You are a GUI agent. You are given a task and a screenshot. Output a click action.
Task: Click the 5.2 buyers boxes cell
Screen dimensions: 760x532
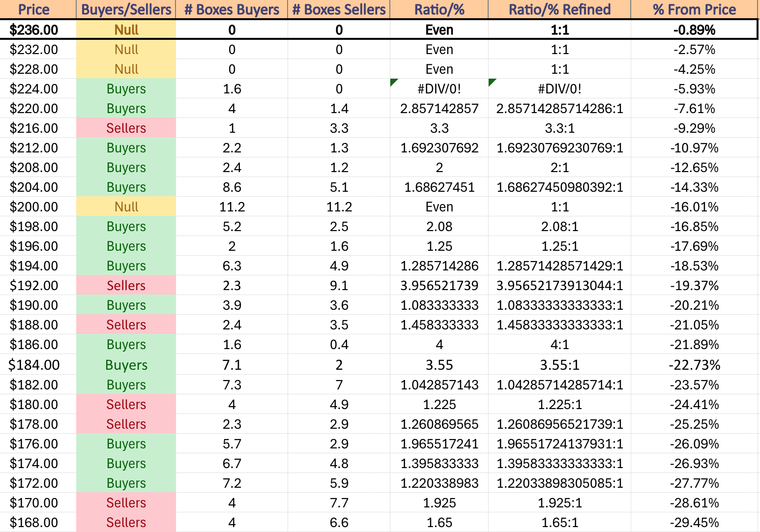[x=232, y=226]
